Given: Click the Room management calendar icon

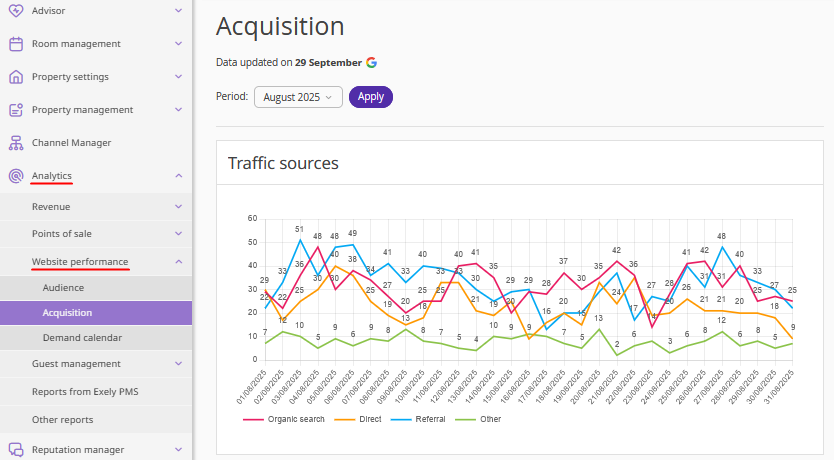Looking at the screenshot, I should pos(16,44).
